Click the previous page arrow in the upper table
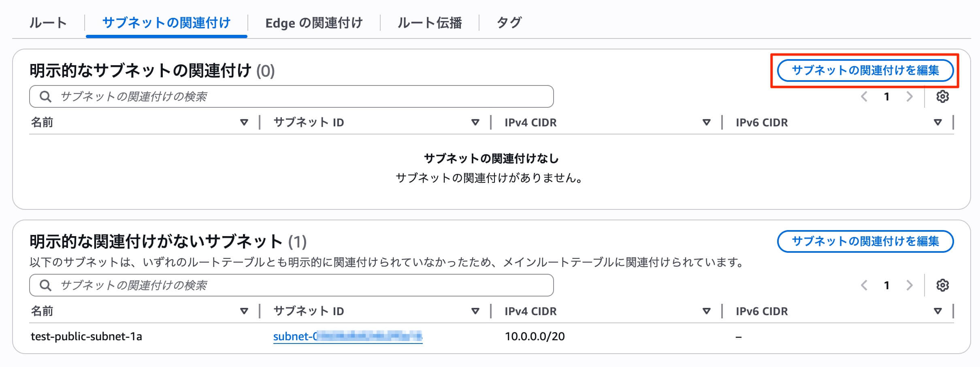Screen dimensions: 980x367 click(x=864, y=96)
